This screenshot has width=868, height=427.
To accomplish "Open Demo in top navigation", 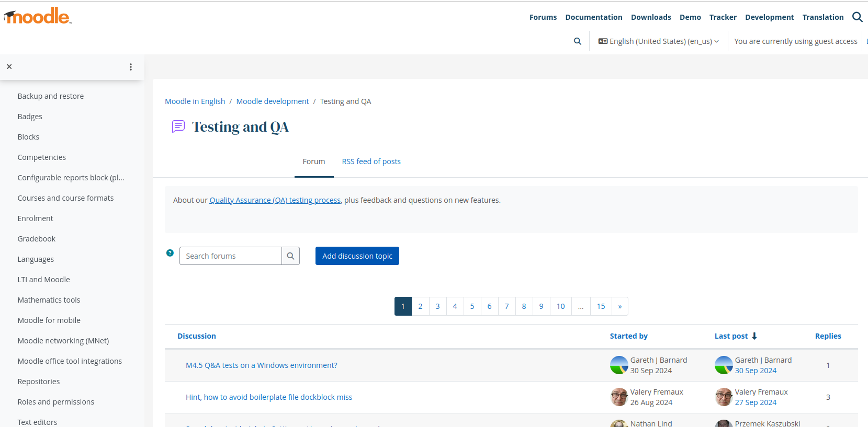I will click(x=690, y=17).
